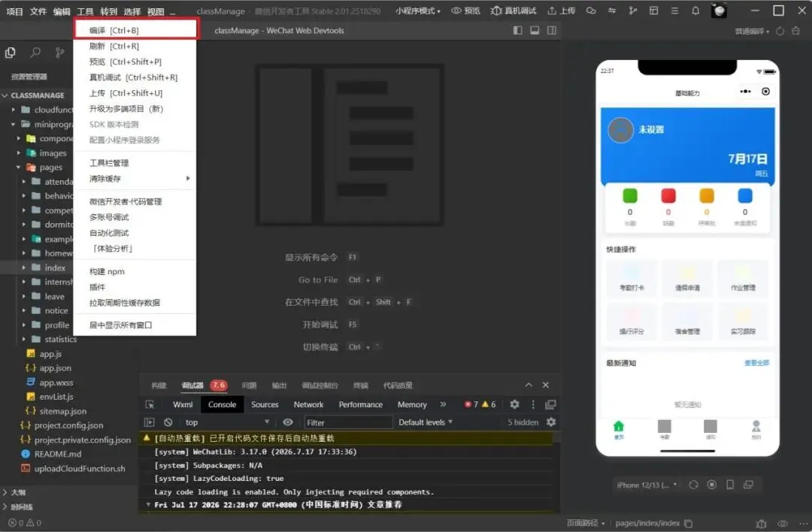Click the user avatar in top bar
Screen dimensions: 812x532
[719, 11]
